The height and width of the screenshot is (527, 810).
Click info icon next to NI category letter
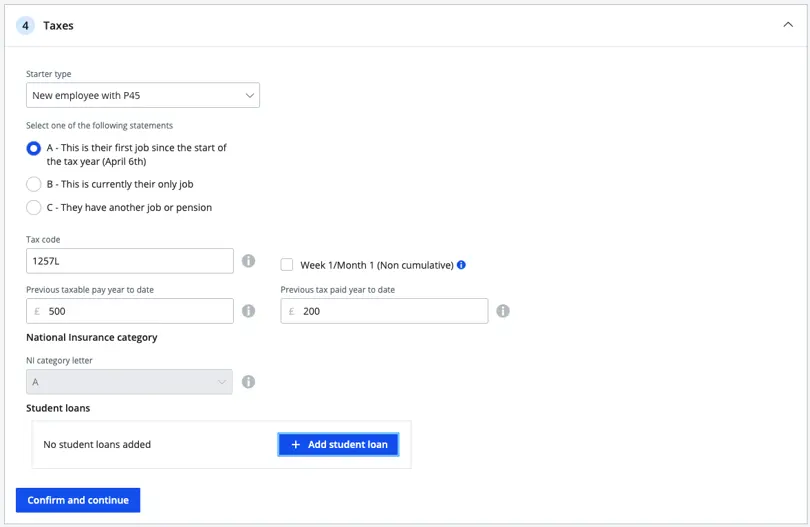click(x=248, y=382)
